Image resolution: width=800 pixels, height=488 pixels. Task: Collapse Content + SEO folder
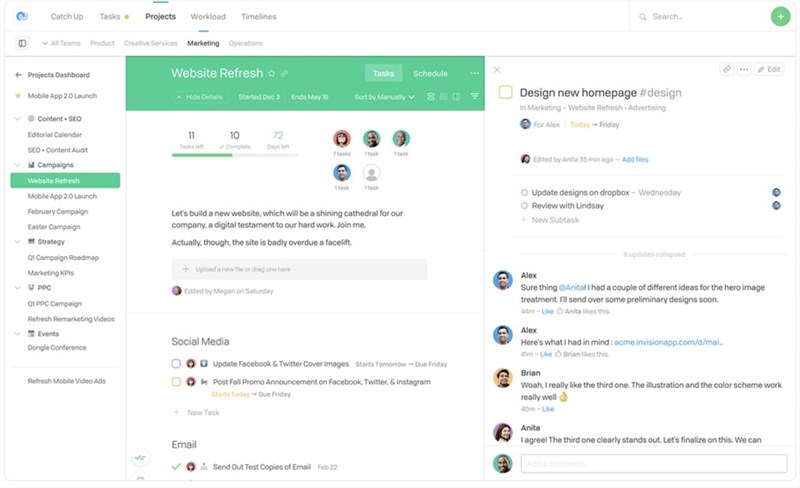(x=17, y=119)
